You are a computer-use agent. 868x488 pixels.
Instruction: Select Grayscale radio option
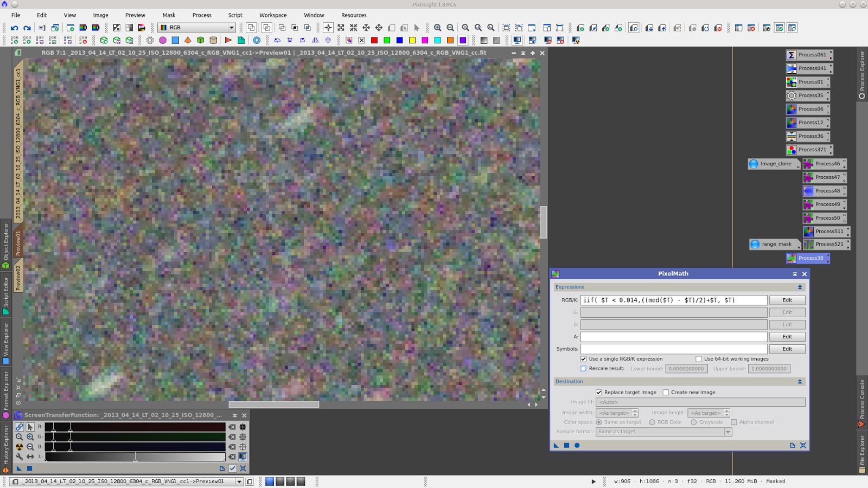coord(694,422)
